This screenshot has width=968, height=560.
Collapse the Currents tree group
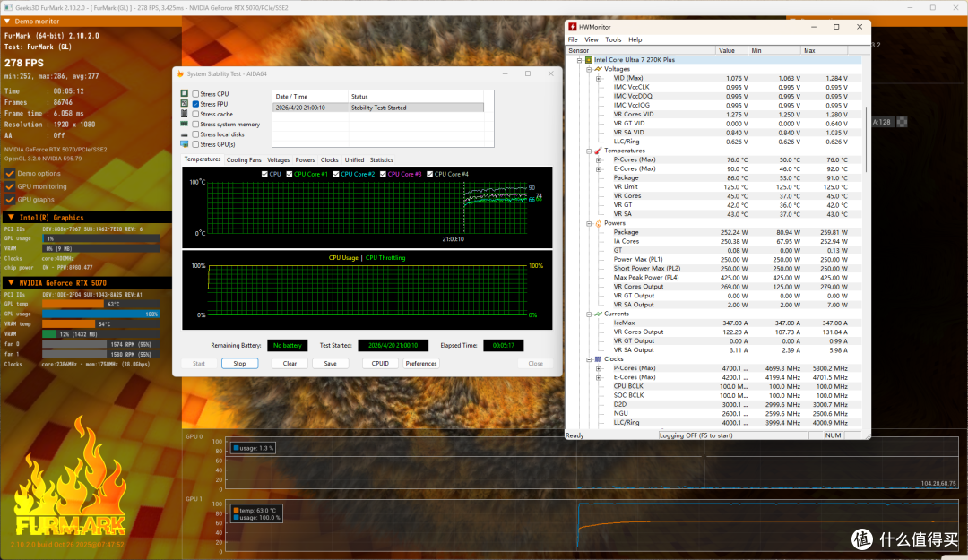pyautogui.click(x=589, y=314)
